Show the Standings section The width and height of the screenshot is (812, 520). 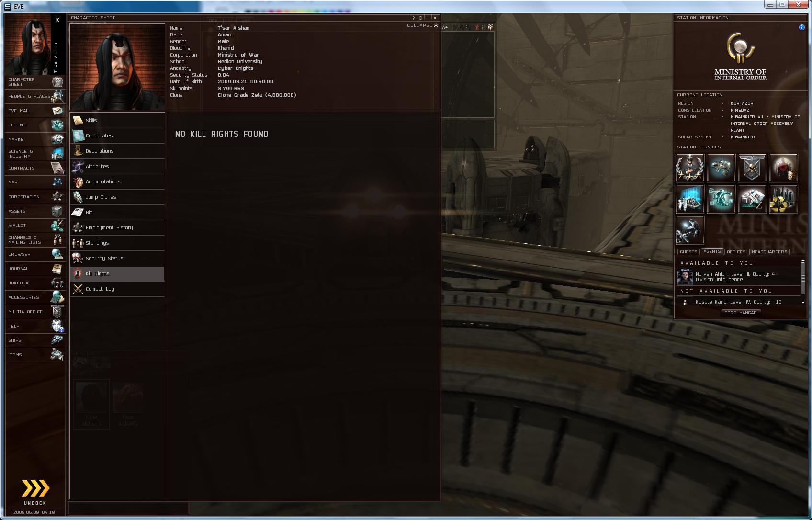(117, 243)
